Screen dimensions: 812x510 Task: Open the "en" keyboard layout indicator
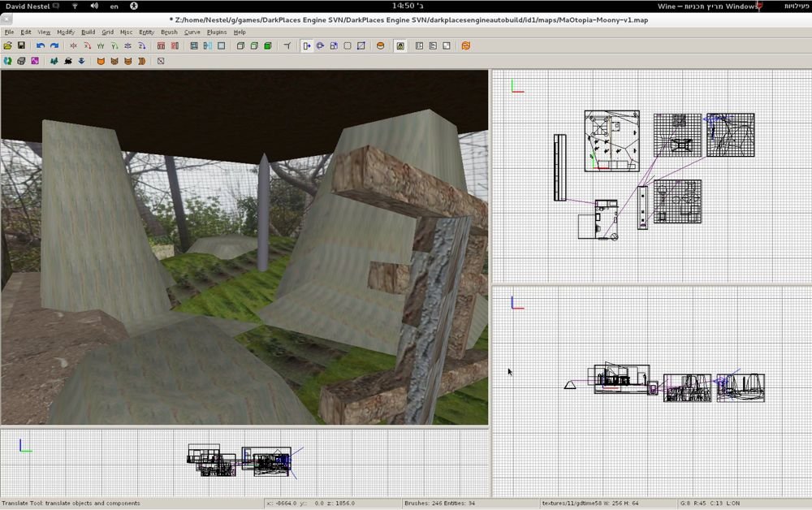tap(114, 6)
